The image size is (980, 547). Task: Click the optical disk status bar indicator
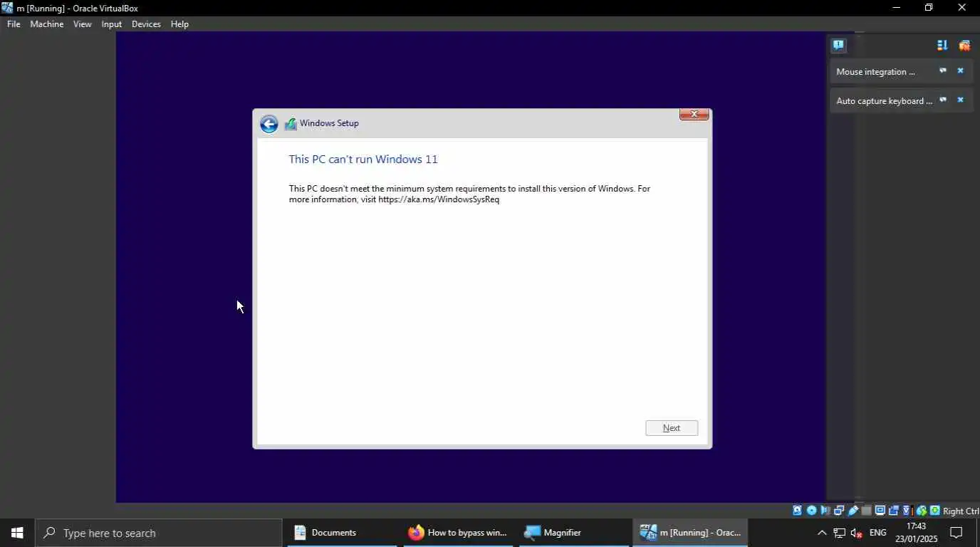(x=811, y=511)
